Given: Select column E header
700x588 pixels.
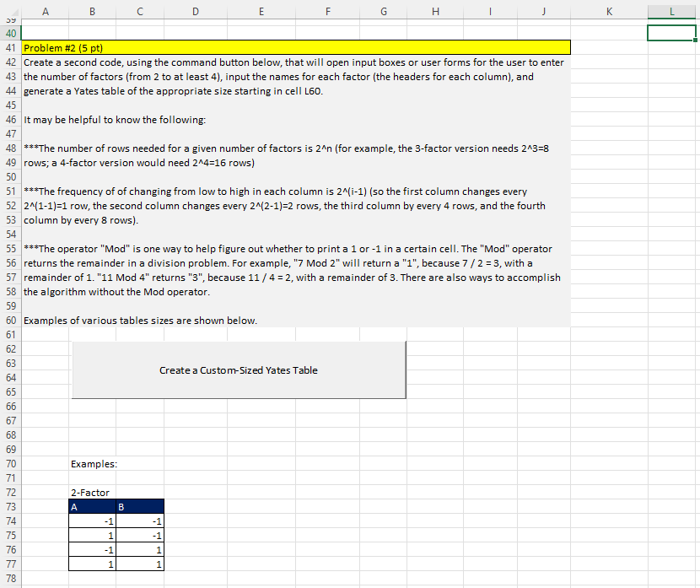Looking at the screenshot, I should [x=261, y=12].
